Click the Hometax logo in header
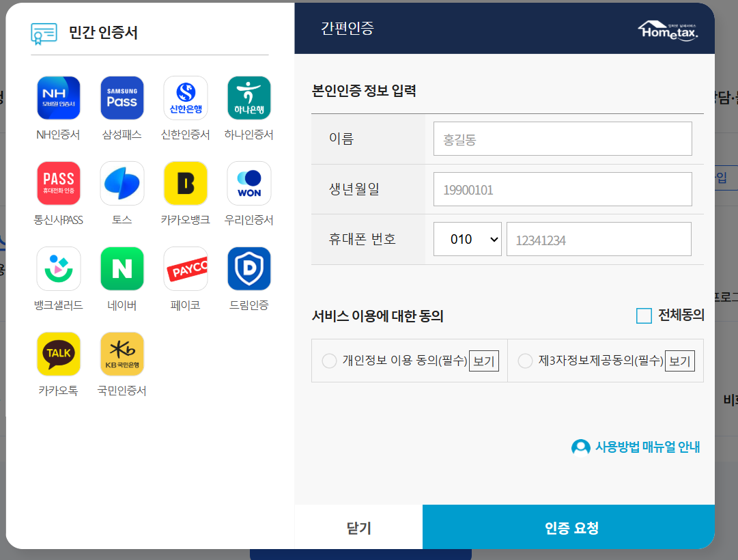 pyautogui.click(x=668, y=31)
